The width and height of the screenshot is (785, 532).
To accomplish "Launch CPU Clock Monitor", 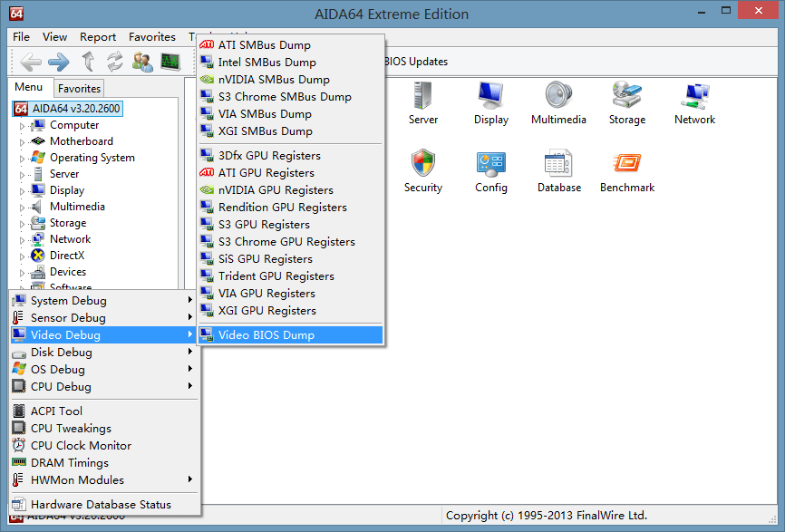I will 104,445.
